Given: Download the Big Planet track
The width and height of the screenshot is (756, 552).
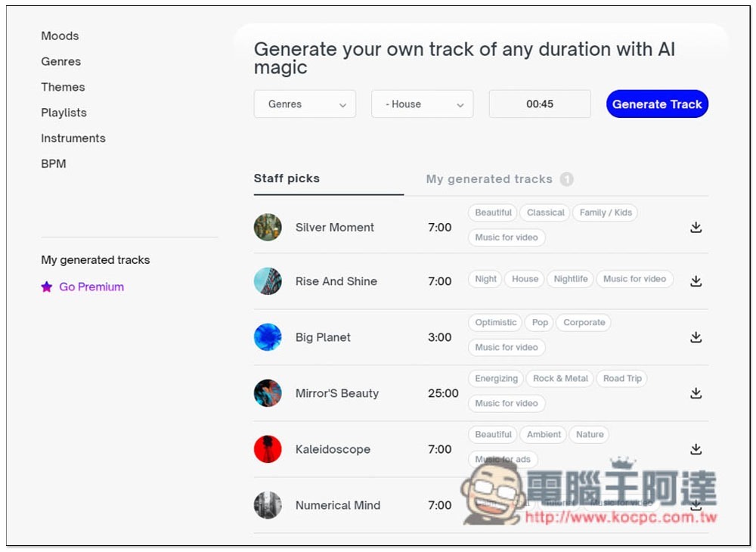Looking at the screenshot, I should click(696, 337).
